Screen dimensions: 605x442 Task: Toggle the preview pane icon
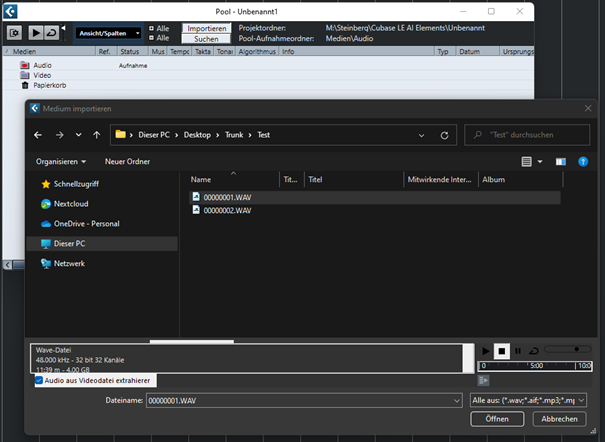pyautogui.click(x=561, y=162)
